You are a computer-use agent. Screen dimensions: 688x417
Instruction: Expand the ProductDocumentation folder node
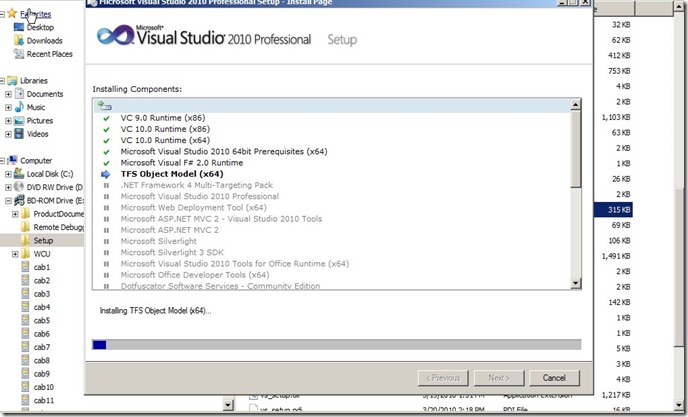[15, 214]
